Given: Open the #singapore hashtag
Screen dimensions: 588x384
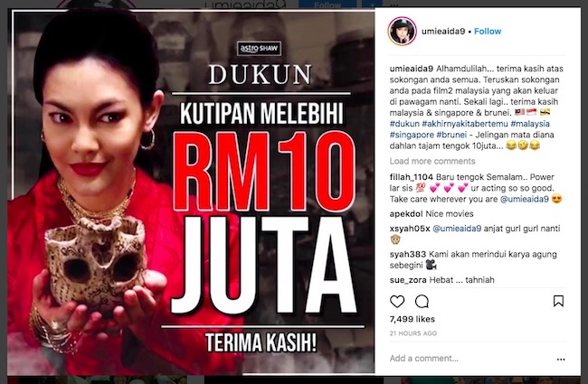Looking at the screenshot, I should tap(412, 135).
